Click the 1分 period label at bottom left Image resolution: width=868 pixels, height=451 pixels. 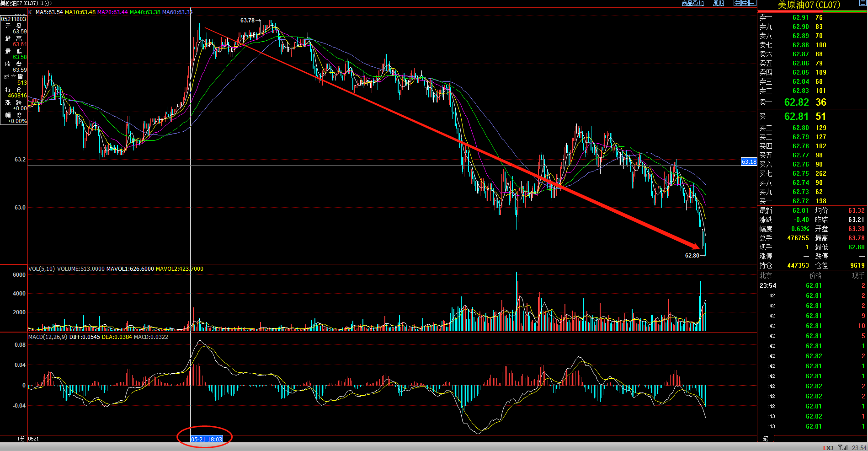[x=21, y=439]
